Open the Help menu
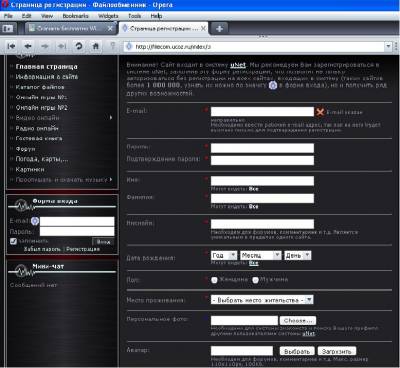Viewport: 400px width, 368px height. pos(156,16)
